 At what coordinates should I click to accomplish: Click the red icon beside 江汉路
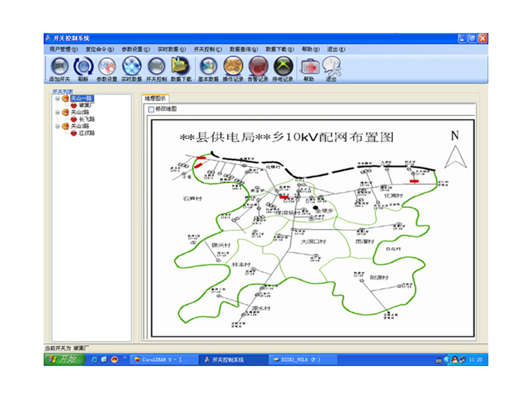(73, 134)
